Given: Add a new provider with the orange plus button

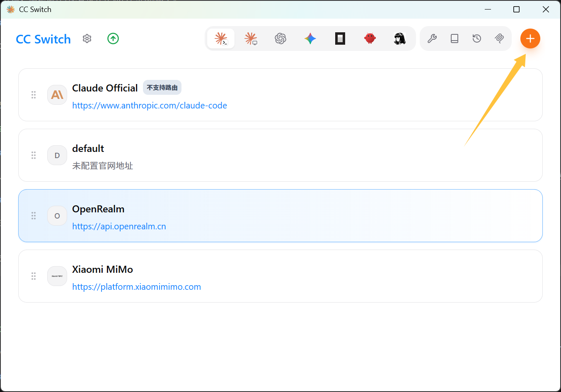Looking at the screenshot, I should pos(530,38).
